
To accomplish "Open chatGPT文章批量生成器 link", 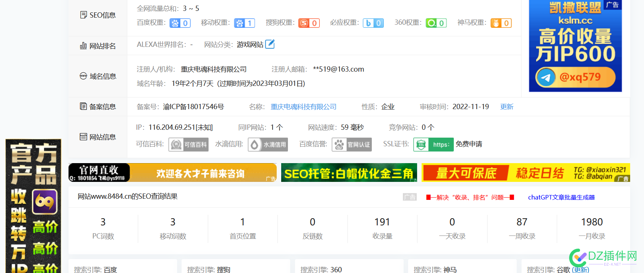I will coord(561,197).
